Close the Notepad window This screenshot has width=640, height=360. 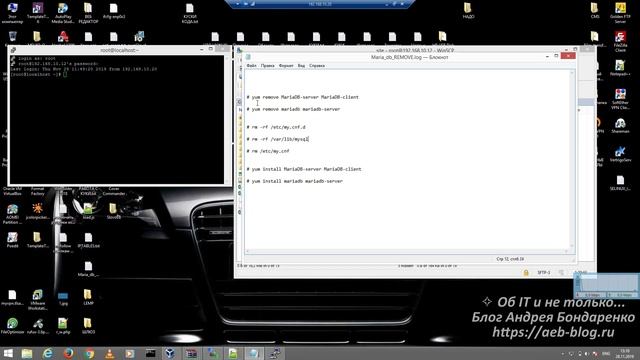pyautogui.click(x=568, y=56)
